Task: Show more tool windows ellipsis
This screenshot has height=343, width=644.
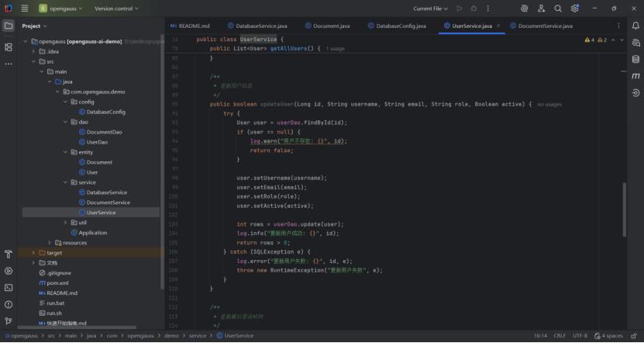Action: click(x=9, y=64)
